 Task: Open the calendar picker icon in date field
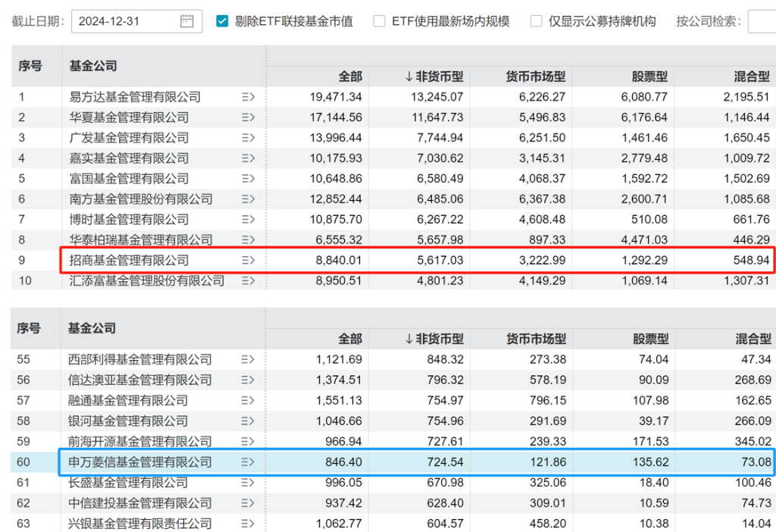[x=186, y=21]
